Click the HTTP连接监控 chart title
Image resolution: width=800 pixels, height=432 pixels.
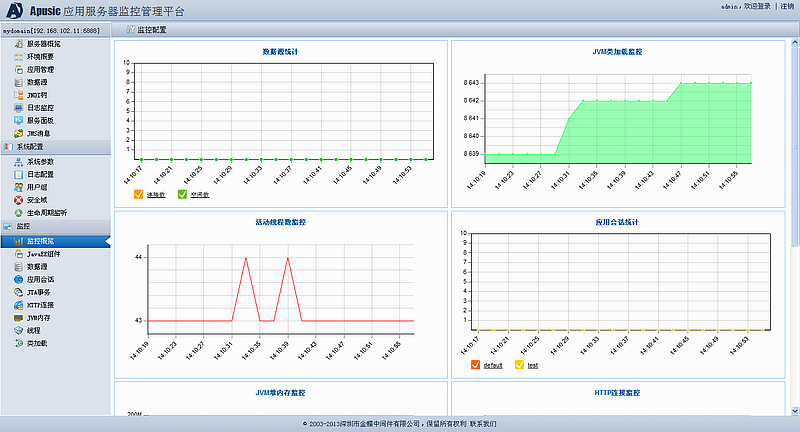pyautogui.click(x=617, y=393)
